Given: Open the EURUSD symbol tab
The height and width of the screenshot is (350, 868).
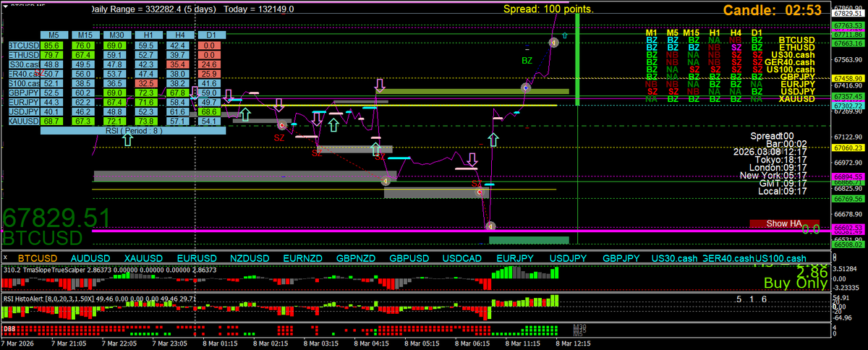Looking at the screenshot, I should click(196, 258).
